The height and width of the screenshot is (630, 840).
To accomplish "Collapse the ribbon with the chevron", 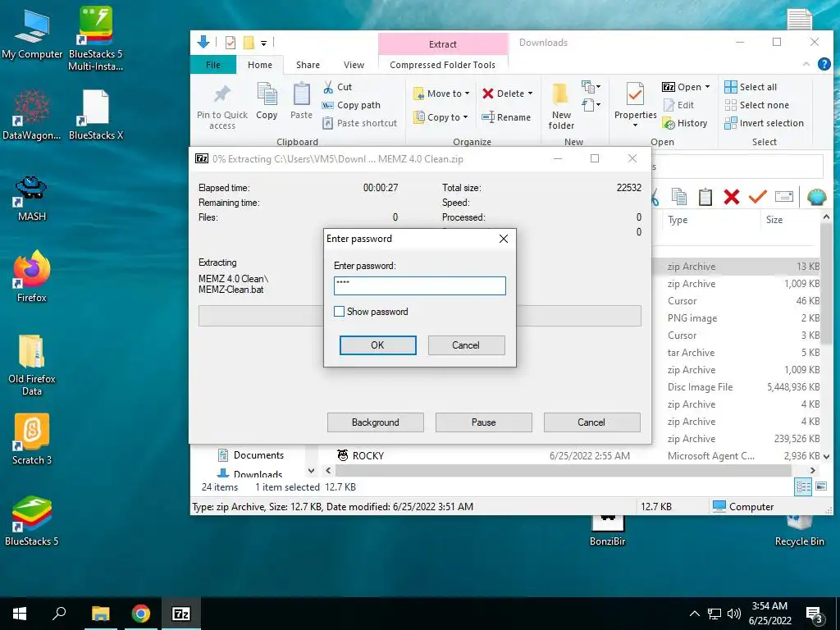I will tap(806, 64).
